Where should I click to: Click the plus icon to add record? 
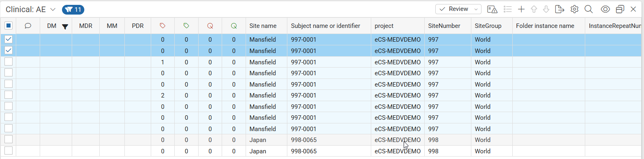coord(521,9)
